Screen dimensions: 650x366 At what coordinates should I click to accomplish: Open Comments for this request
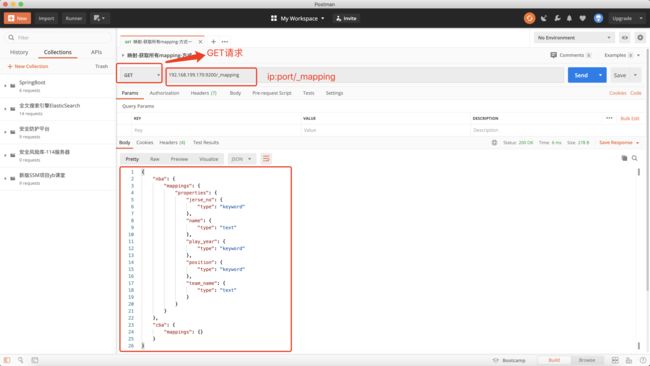[570, 55]
